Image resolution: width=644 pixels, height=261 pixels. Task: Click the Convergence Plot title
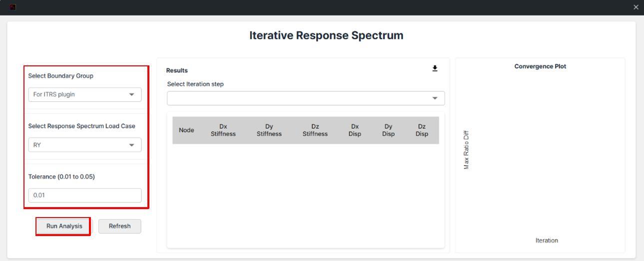point(540,66)
